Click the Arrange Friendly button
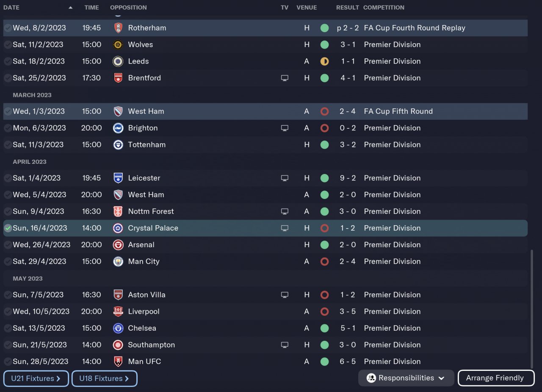 click(496, 378)
